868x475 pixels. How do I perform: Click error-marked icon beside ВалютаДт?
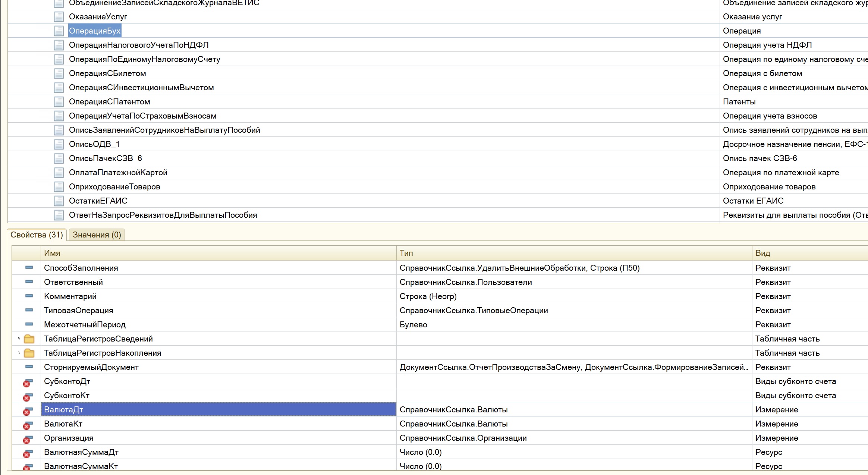coord(28,410)
